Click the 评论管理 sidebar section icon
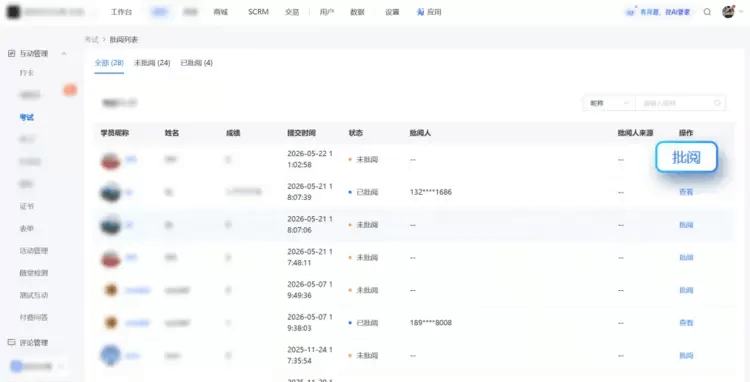The width and height of the screenshot is (750, 382). click(x=11, y=342)
